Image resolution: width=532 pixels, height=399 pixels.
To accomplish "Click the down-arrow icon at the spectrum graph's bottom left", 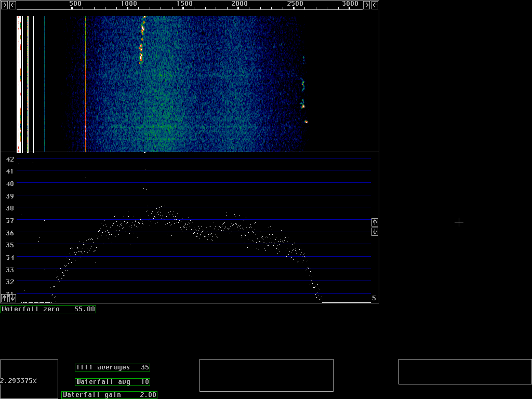I will (12, 298).
